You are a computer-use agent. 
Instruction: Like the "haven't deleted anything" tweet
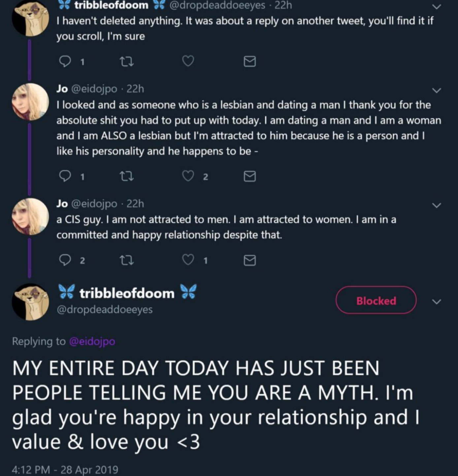coord(188,61)
